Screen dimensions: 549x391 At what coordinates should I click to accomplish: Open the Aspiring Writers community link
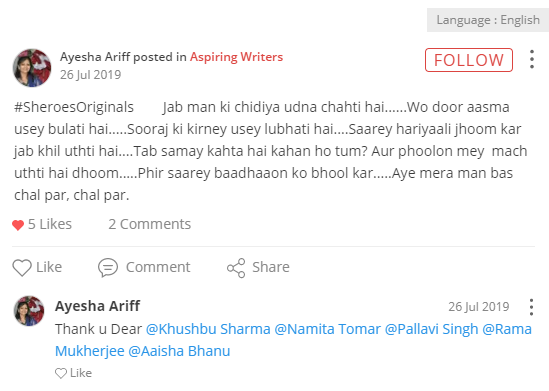236,57
